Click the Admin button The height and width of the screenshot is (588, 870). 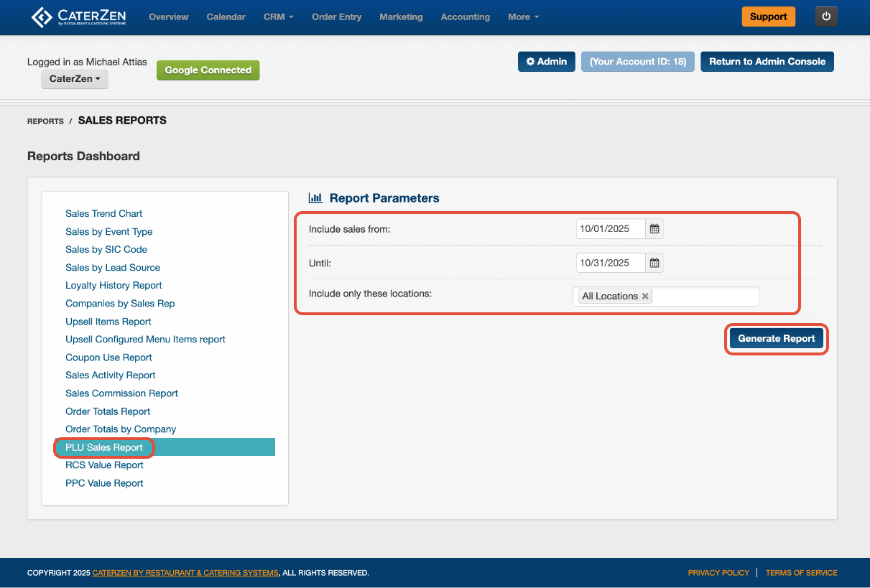point(547,62)
